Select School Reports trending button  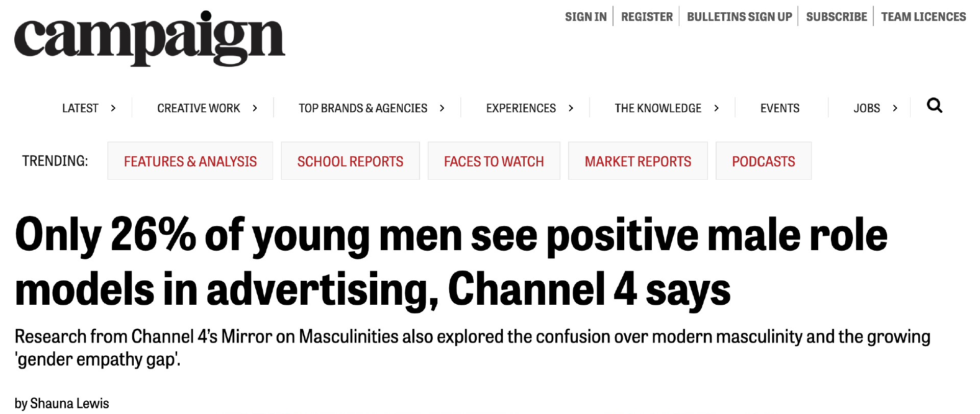(350, 161)
